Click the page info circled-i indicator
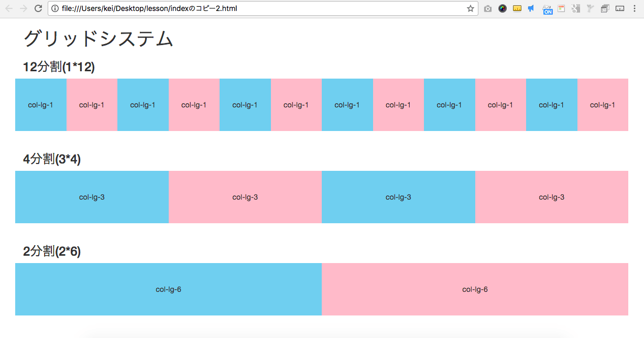This screenshot has width=644, height=338. [56, 8]
